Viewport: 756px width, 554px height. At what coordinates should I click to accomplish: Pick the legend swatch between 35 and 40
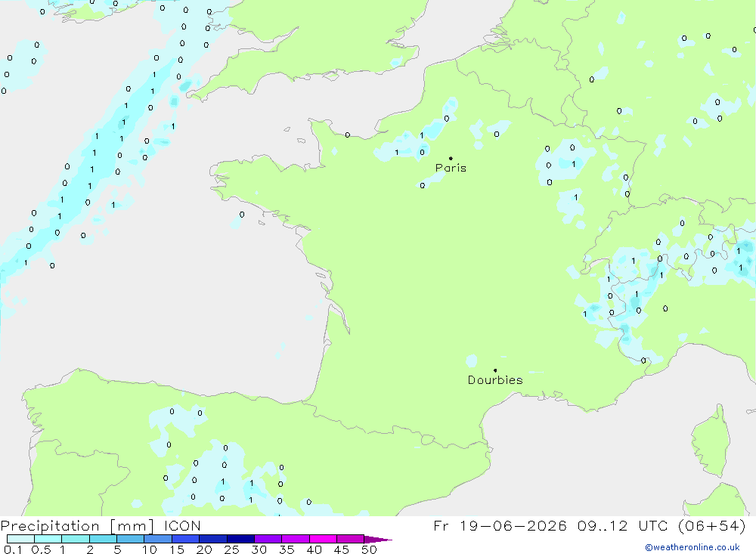pos(296,539)
